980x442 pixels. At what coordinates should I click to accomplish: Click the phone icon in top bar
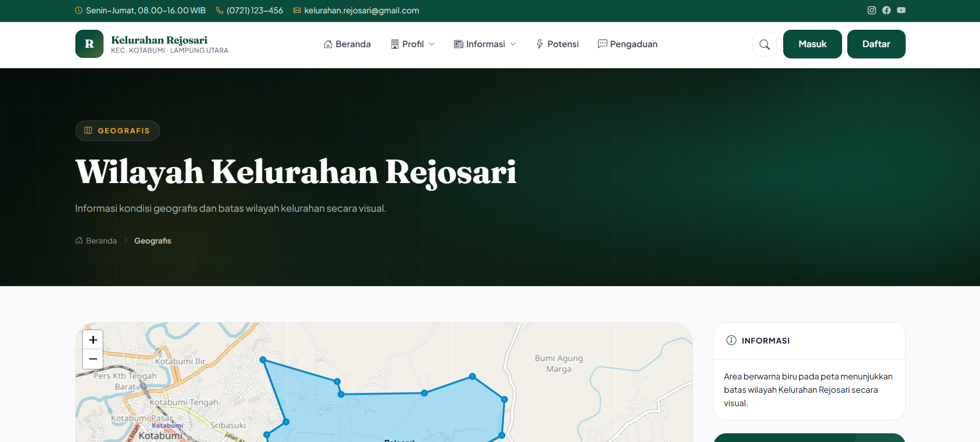[219, 10]
